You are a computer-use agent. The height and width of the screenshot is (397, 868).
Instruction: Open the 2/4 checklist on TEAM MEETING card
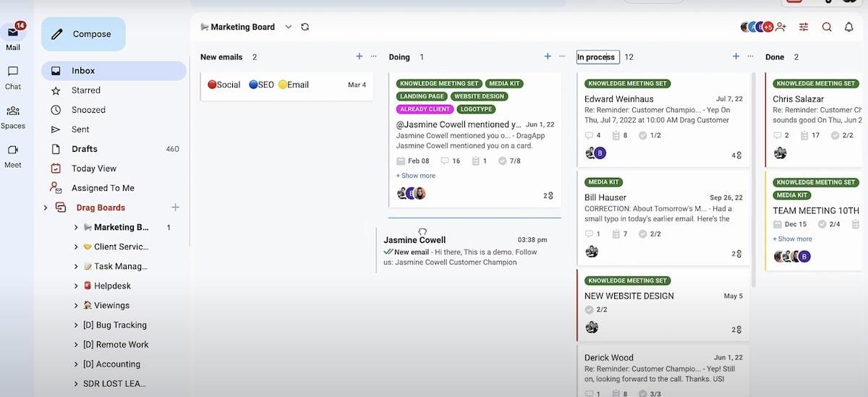[x=829, y=225]
